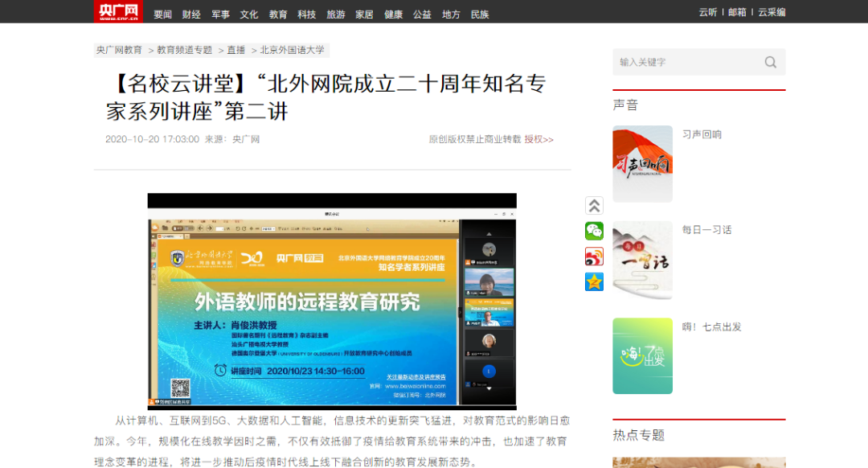Go to the 地方 section
This screenshot has width=868, height=468.
pyautogui.click(x=451, y=14)
